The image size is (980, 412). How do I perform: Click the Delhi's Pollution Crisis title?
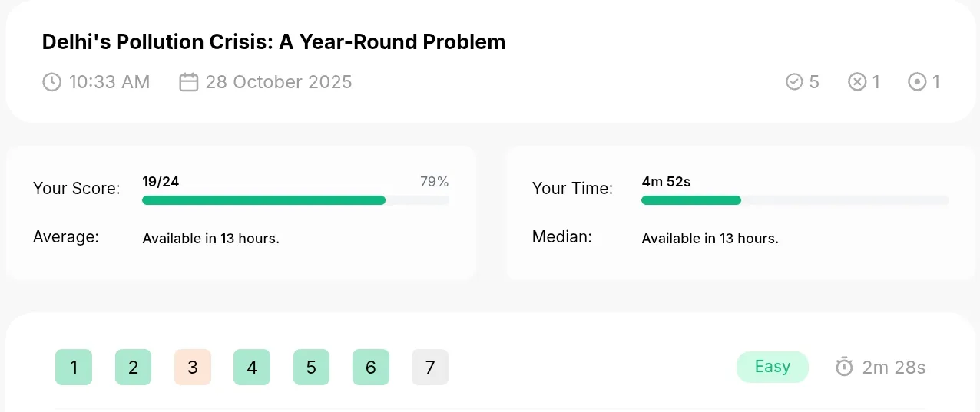tap(273, 41)
